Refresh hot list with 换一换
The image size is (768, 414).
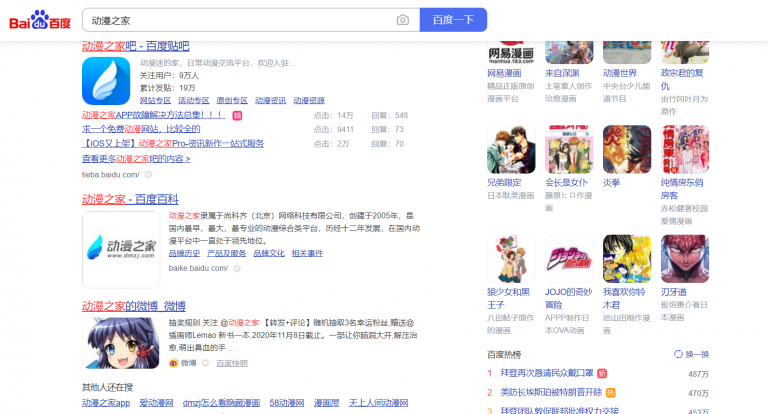[x=692, y=354]
